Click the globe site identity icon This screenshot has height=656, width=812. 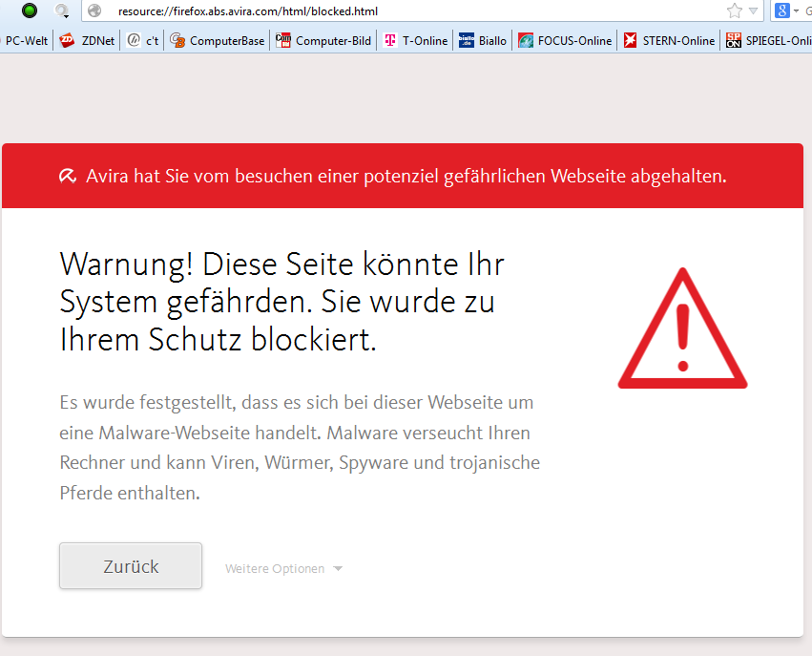point(94,11)
